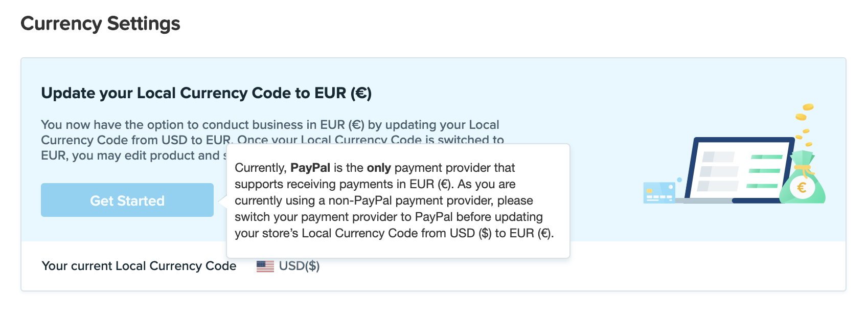Click the Your current Local Currency Code label
This screenshot has width=868, height=313.
coord(139,266)
